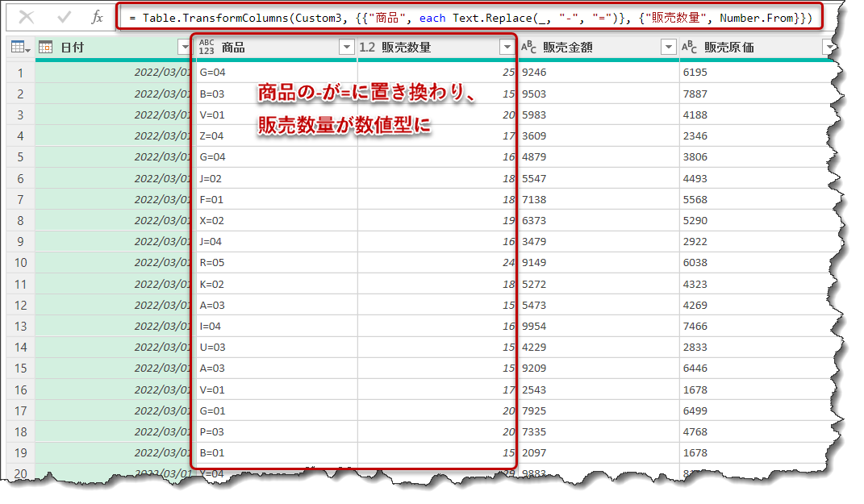
Task: Change the 販売原価 column ABC type icon
Action: point(689,48)
